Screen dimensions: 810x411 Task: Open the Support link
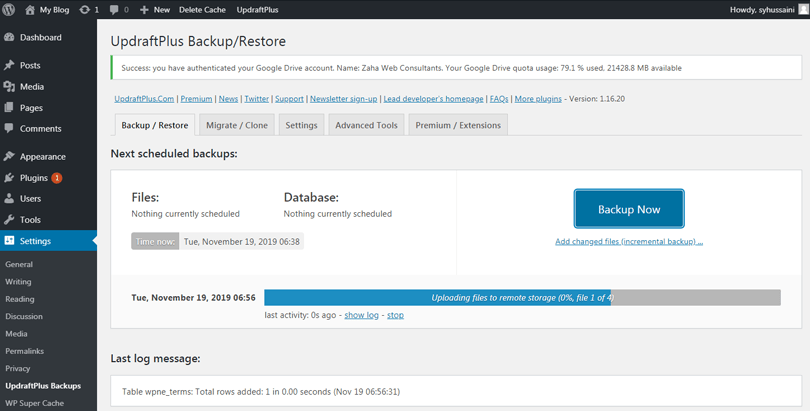(289, 99)
